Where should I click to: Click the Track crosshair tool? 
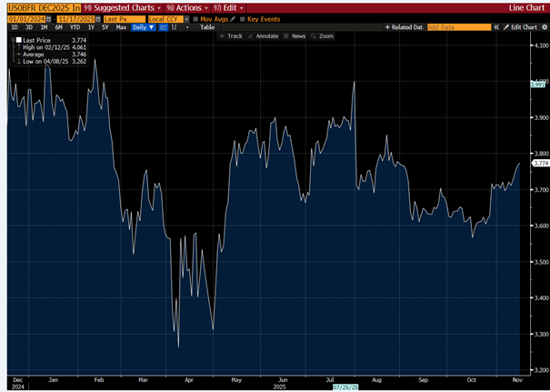231,36
